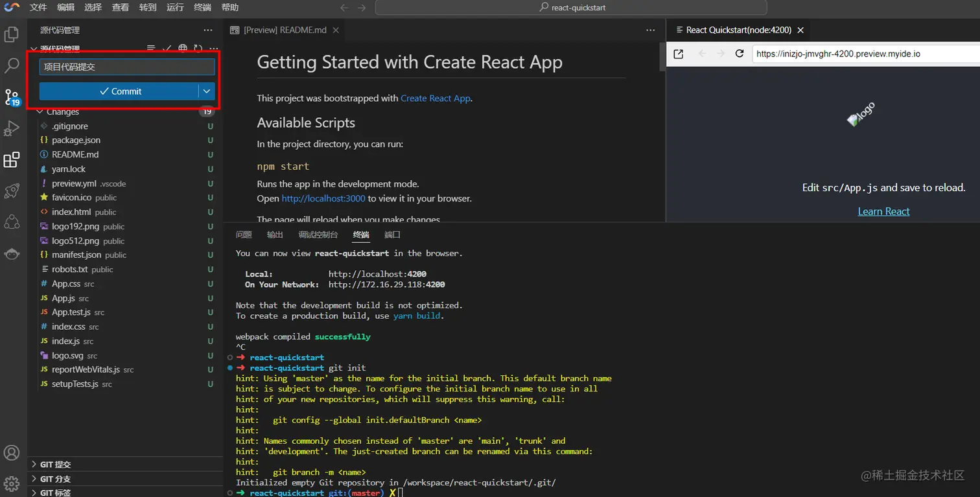Switch to the 问题 panel tab
Image resolution: width=980 pixels, height=497 pixels.
point(244,235)
